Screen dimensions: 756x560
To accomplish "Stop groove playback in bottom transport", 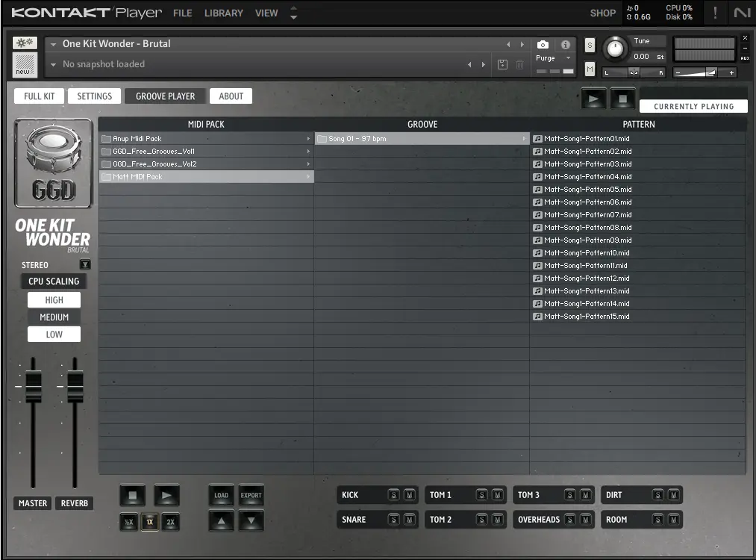I will 133,495.
